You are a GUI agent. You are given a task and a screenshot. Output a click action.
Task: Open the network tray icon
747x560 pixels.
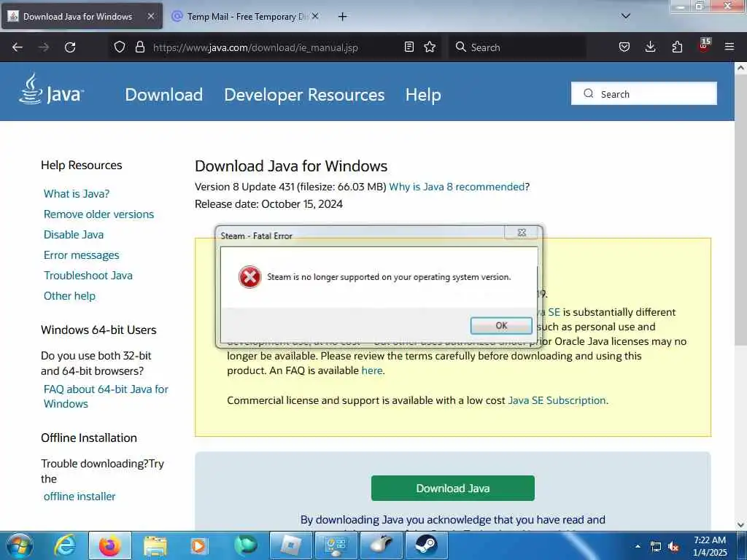[x=656, y=547]
